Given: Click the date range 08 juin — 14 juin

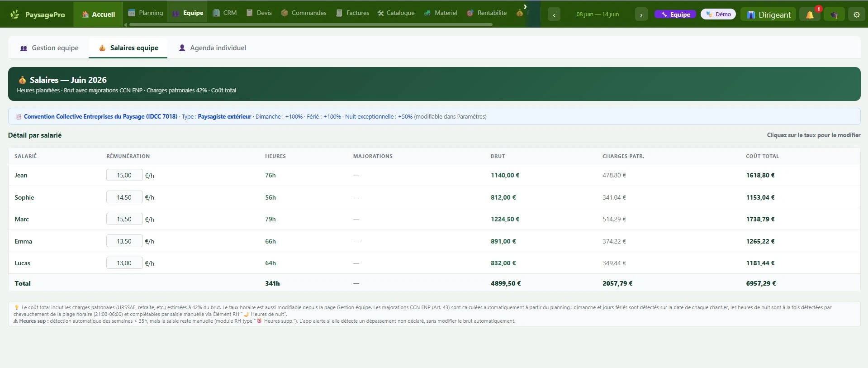Looking at the screenshot, I should coord(598,14).
